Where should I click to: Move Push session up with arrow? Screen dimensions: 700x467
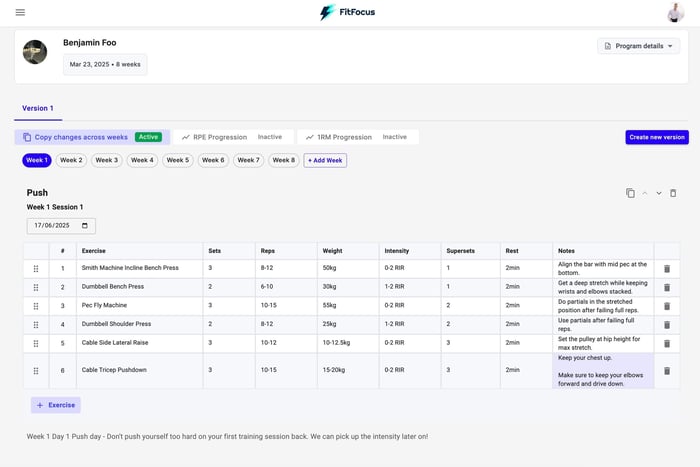[645, 193]
